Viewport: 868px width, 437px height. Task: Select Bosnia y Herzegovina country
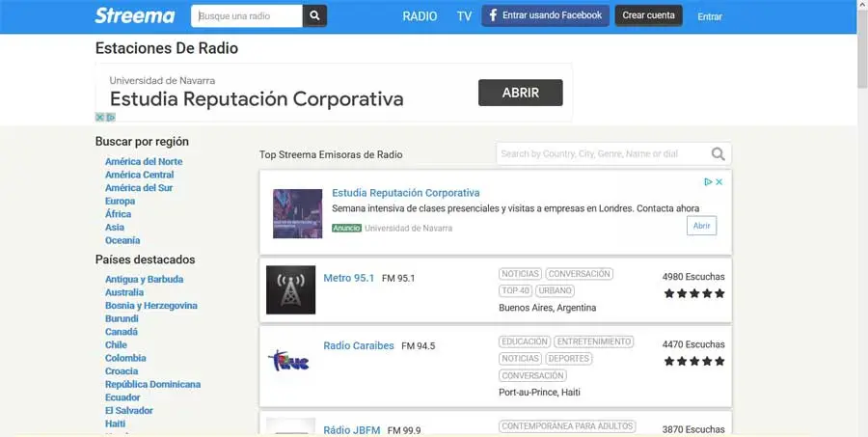[x=151, y=305]
